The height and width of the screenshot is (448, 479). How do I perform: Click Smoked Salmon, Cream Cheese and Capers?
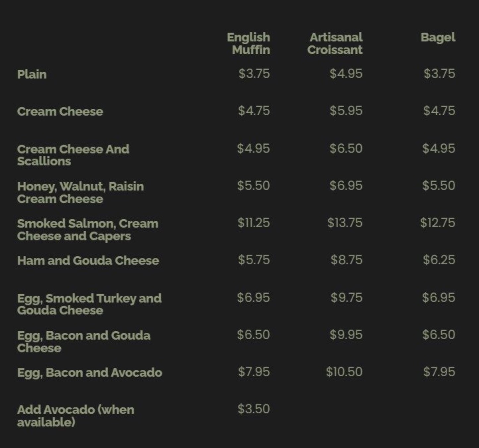coord(87,230)
